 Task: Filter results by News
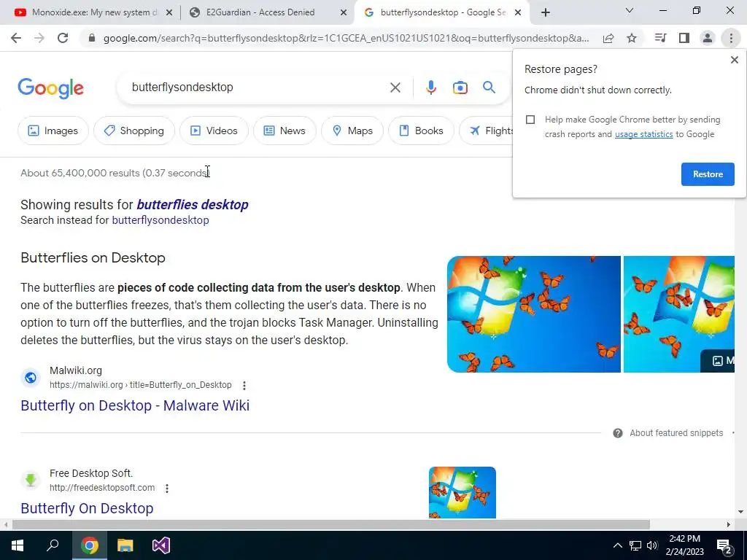point(285,131)
